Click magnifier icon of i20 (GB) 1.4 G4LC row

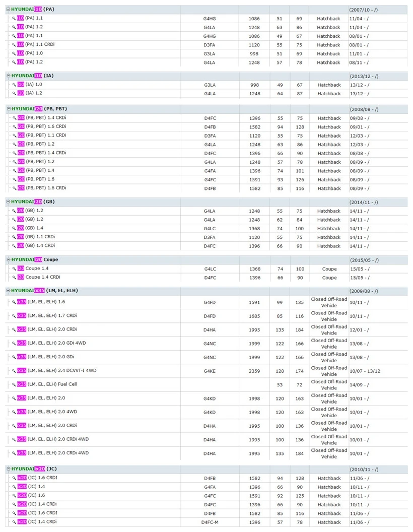click(x=14, y=229)
